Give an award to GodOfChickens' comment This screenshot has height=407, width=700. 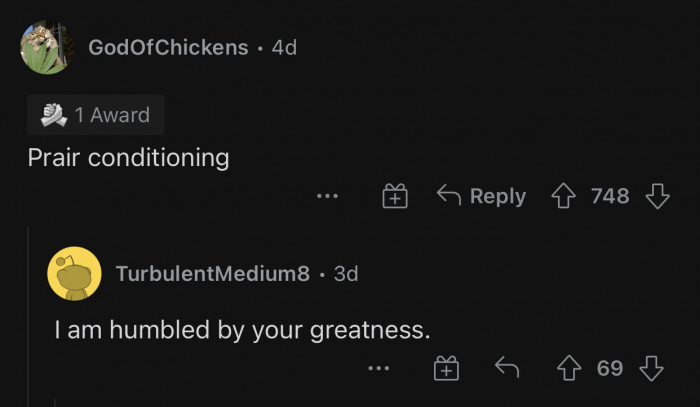(395, 197)
